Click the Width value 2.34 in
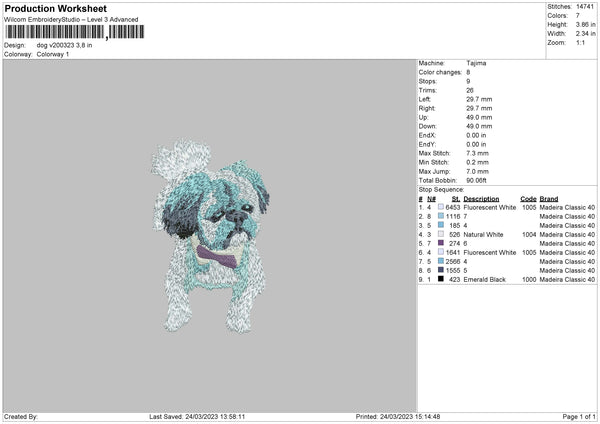 coord(585,34)
